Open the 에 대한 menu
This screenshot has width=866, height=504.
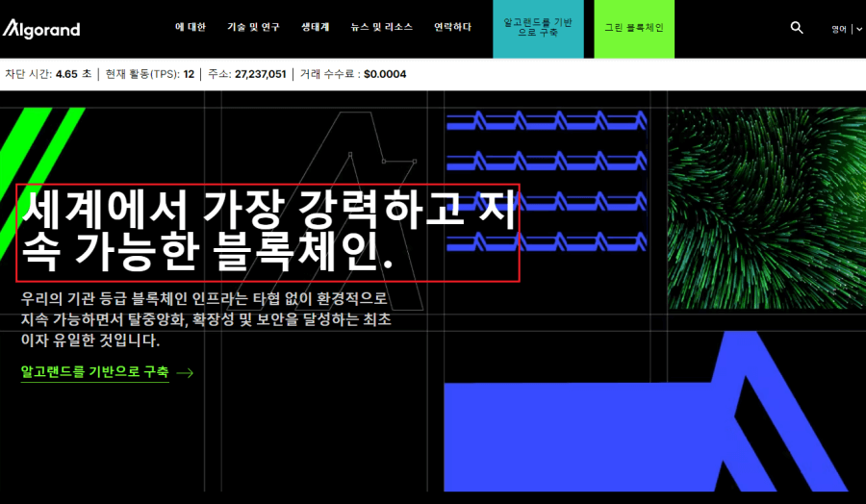pyautogui.click(x=191, y=27)
